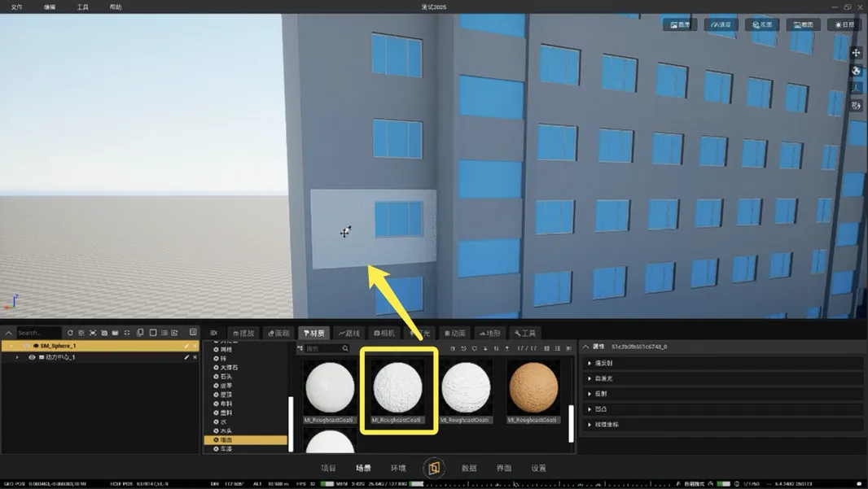Switch to the 工具 tab in the asset panel
The width and height of the screenshot is (868, 489).
(x=524, y=333)
